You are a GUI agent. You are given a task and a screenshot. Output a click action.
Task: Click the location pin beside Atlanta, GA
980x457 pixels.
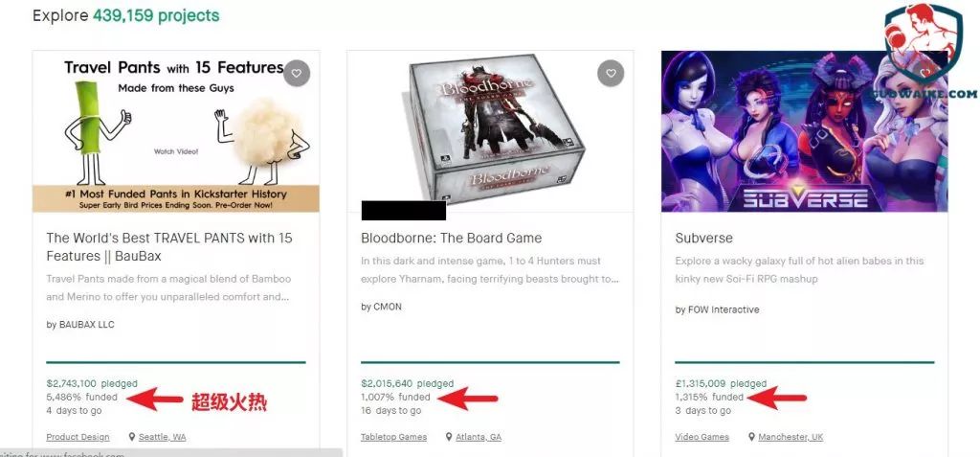(450, 437)
